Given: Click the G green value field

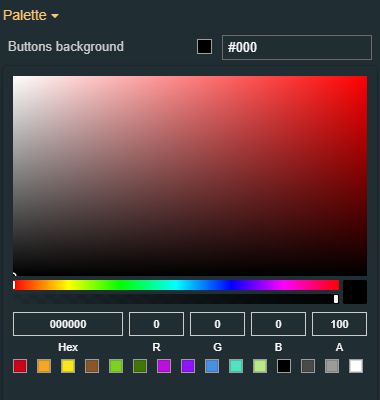Looking at the screenshot, I should coord(217,324).
